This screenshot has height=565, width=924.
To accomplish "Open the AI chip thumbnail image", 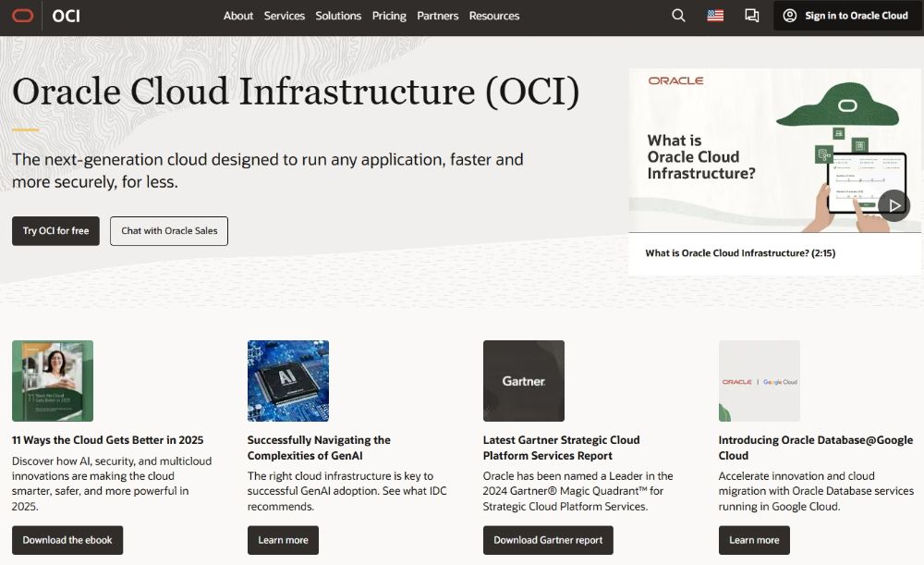I will (288, 381).
